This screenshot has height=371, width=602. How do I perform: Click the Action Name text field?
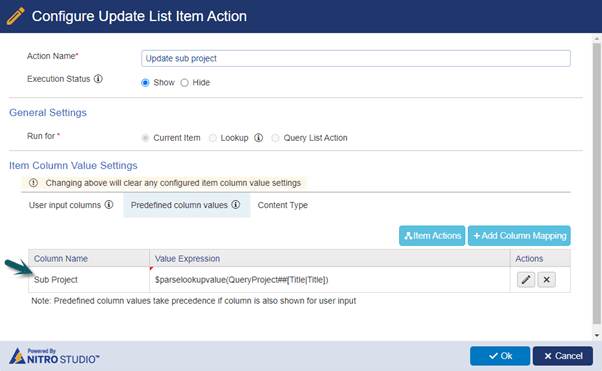pyautogui.click(x=356, y=58)
